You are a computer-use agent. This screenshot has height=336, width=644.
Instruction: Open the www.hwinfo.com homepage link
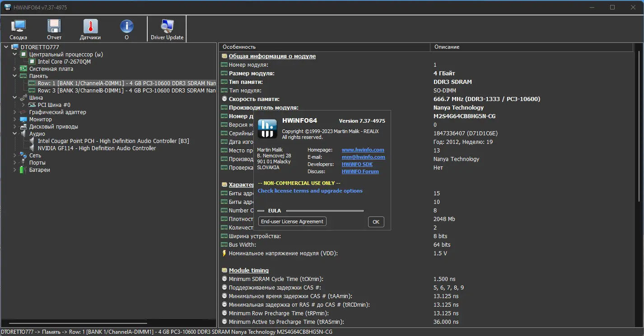pyautogui.click(x=363, y=150)
